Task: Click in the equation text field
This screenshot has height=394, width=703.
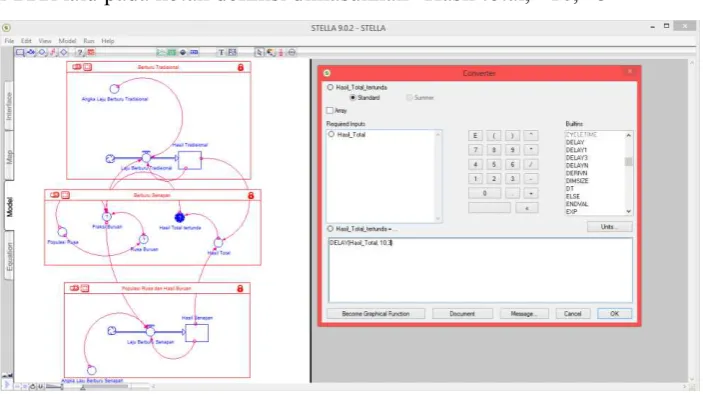Action: [x=480, y=270]
